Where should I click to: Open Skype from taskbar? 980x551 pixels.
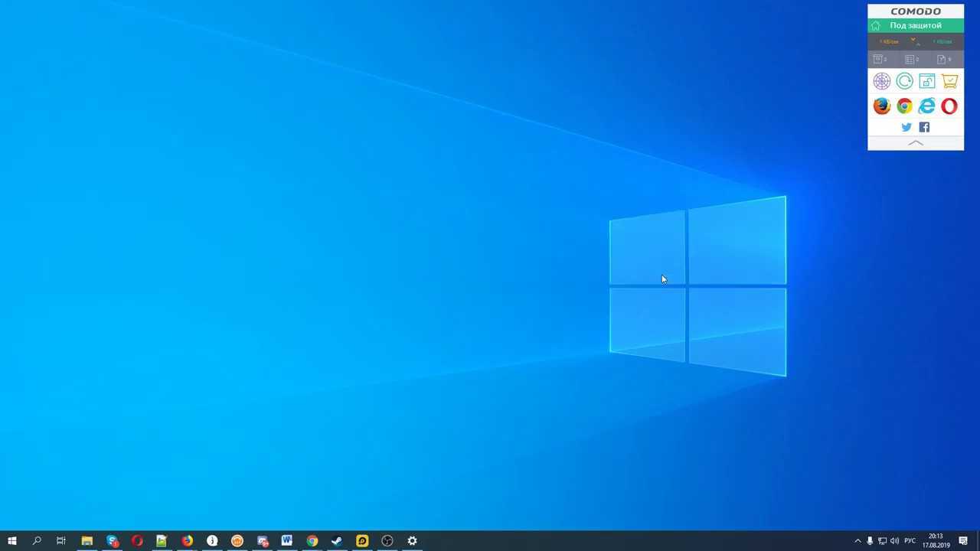[x=113, y=541]
